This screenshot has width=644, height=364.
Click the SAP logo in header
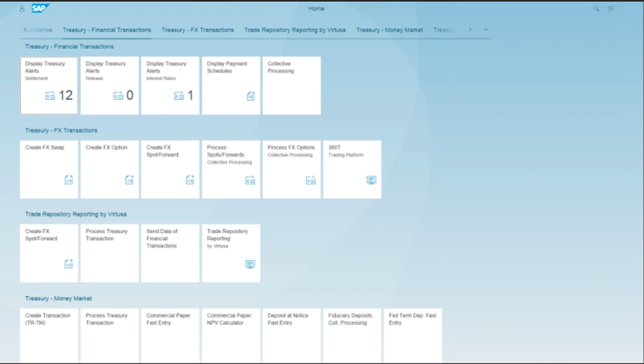[x=41, y=9]
